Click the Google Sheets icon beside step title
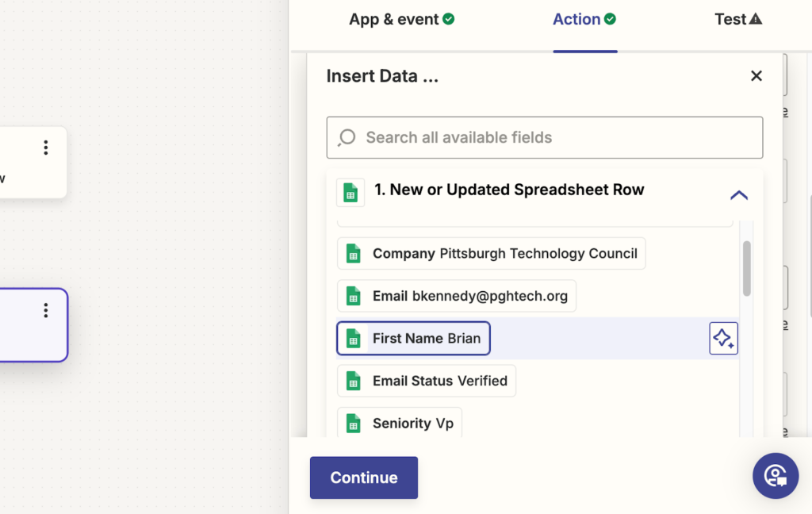 coord(350,192)
